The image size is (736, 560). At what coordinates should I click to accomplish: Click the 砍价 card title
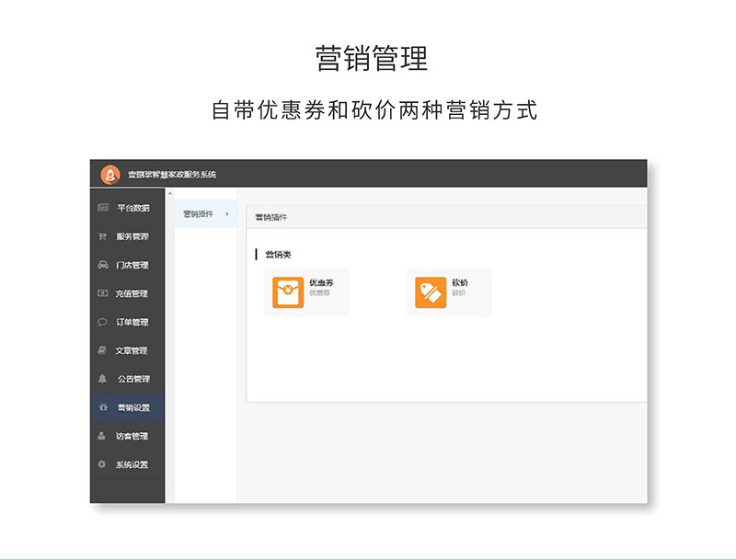coord(460,282)
